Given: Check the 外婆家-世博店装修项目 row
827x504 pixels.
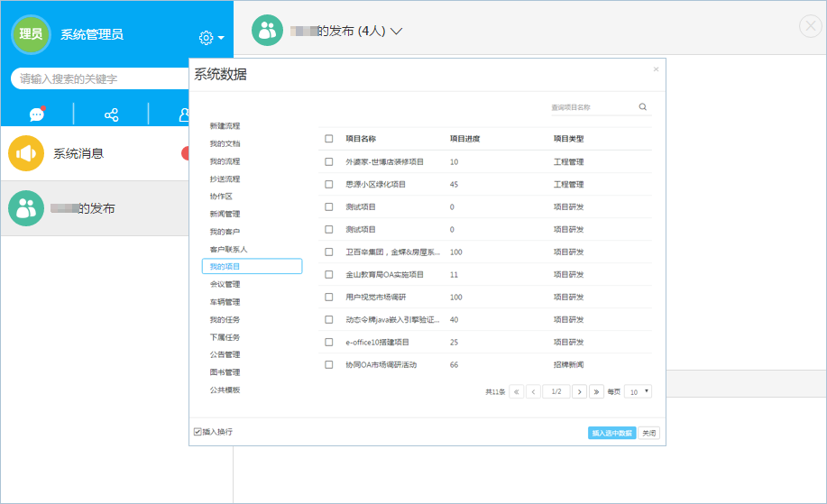Looking at the screenshot, I should 328,162.
